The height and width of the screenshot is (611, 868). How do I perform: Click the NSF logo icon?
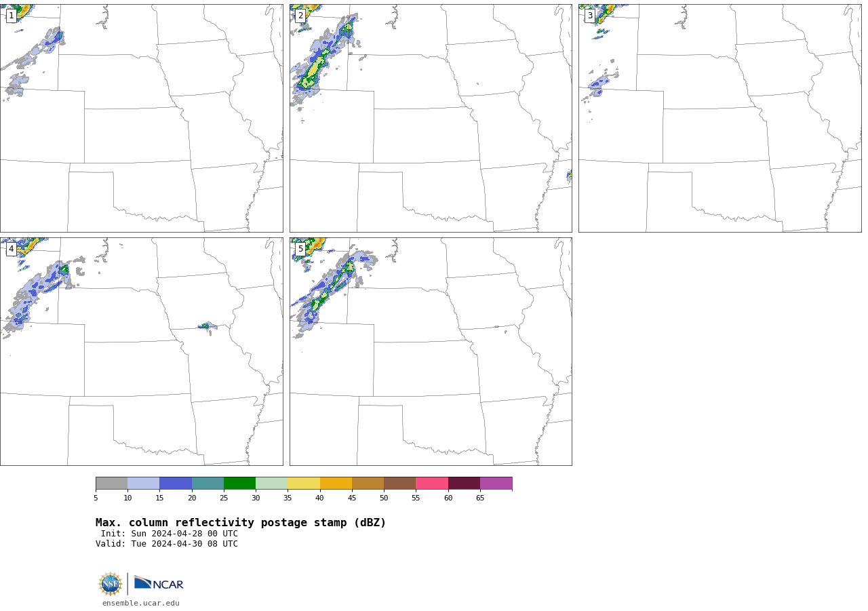[111, 584]
